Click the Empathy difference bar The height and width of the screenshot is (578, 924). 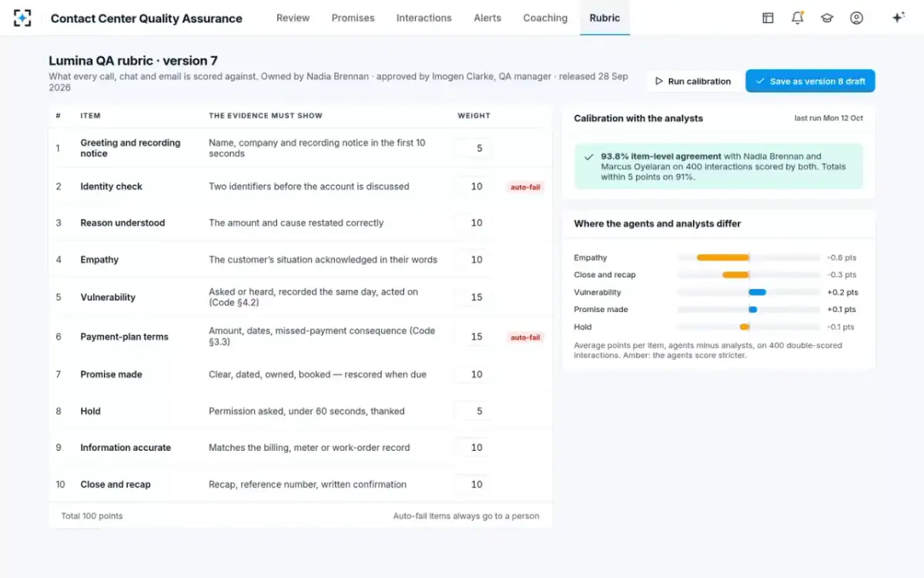723,258
